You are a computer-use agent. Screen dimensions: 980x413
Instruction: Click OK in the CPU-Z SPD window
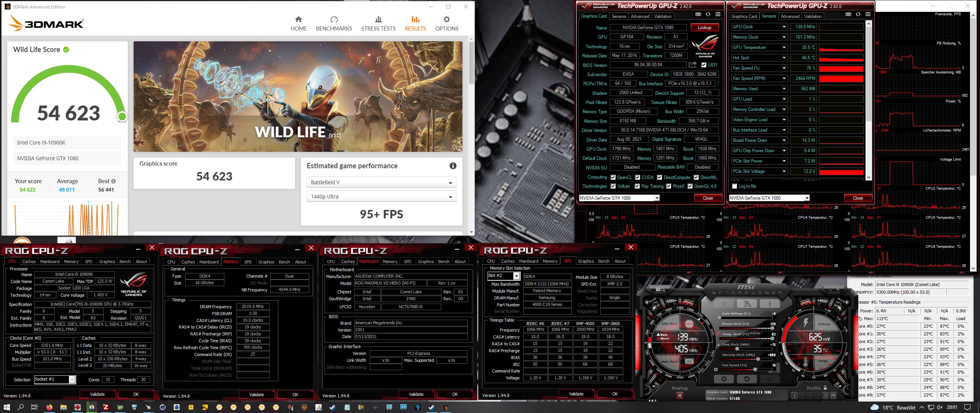(x=615, y=394)
